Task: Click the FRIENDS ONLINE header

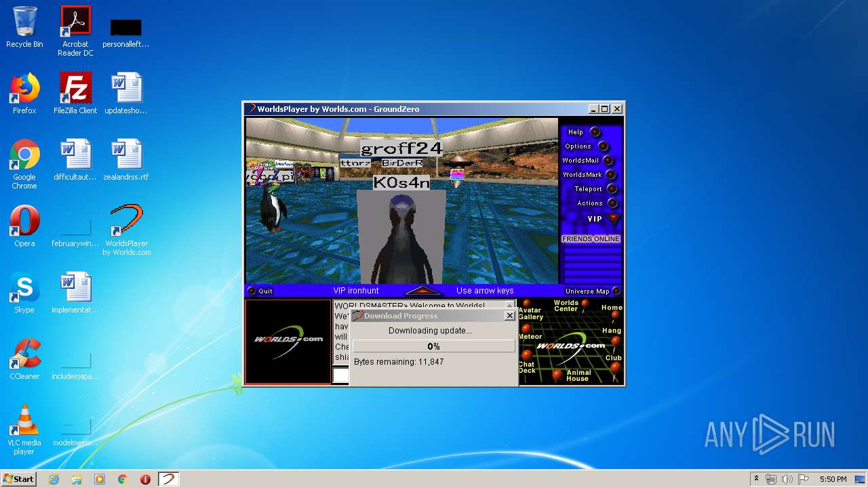Action: (x=591, y=239)
